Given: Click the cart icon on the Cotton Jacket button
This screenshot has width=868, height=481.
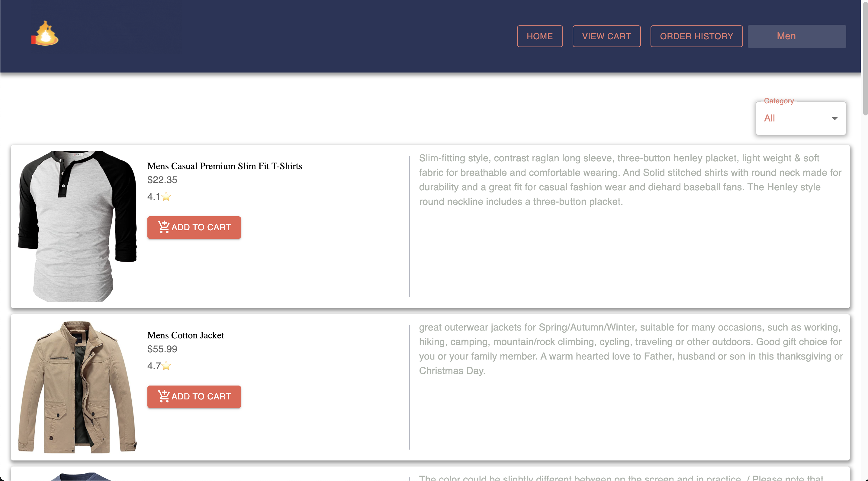Looking at the screenshot, I should [163, 396].
